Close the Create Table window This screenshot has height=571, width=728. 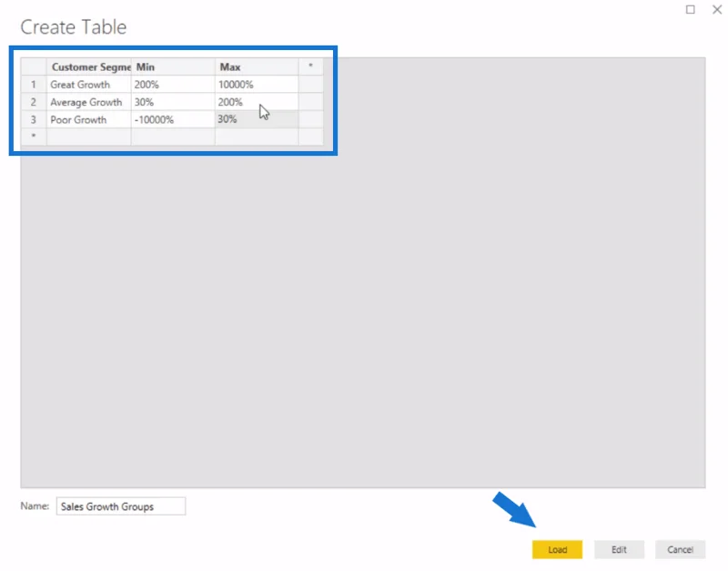coord(717,9)
